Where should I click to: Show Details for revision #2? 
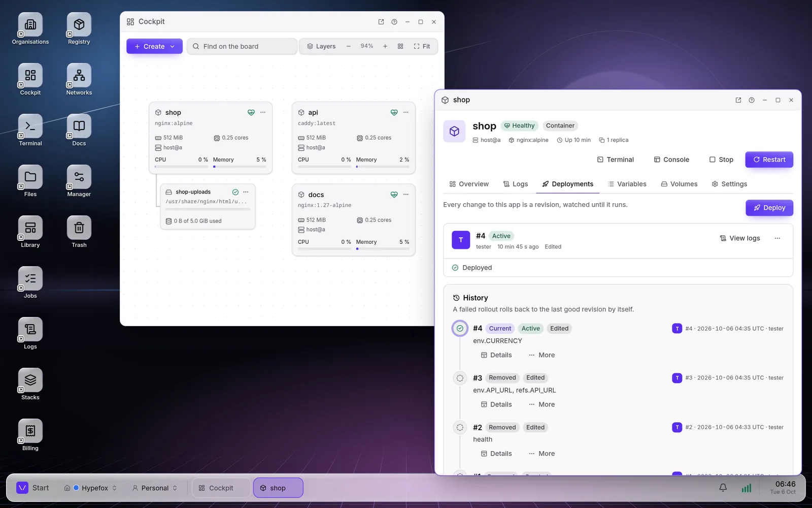pos(496,454)
